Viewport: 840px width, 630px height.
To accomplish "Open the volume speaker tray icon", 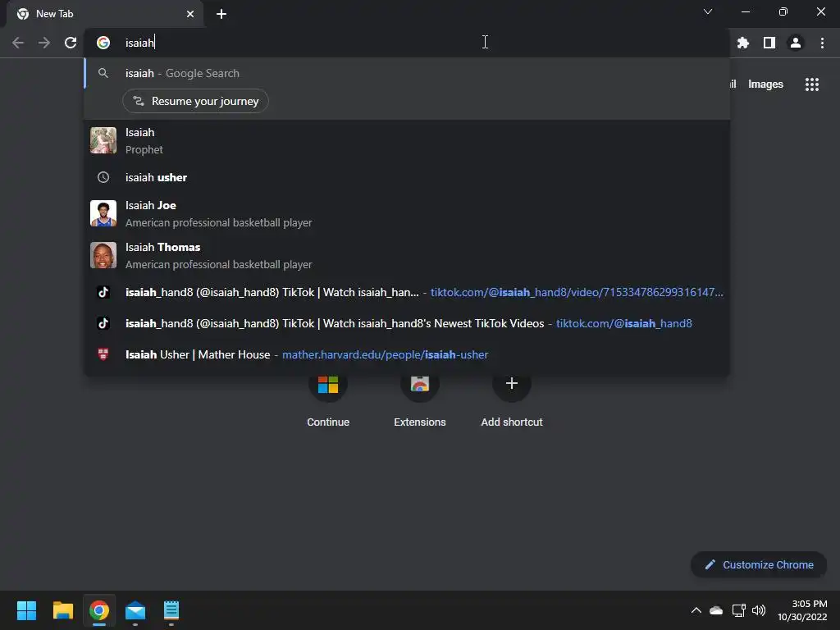I will pyautogui.click(x=759, y=610).
